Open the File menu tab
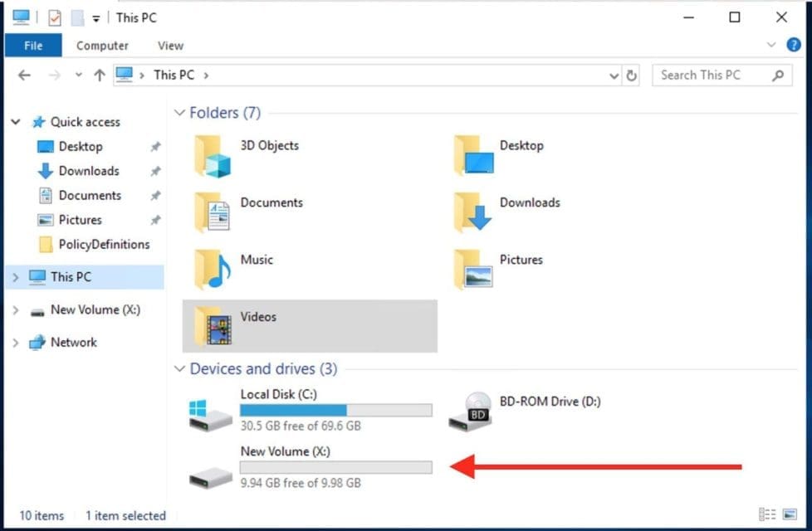Viewport: 812px width, 531px height. pyautogui.click(x=33, y=46)
